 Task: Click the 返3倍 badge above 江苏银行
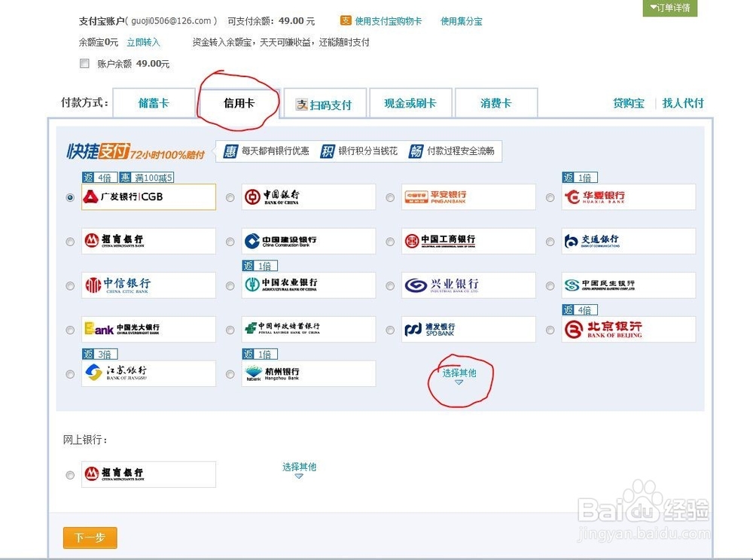click(x=100, y=354)
